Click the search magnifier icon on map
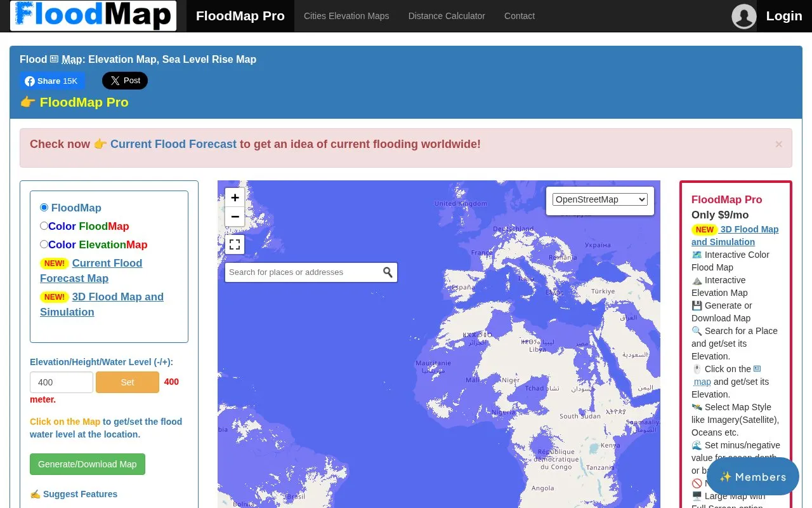 pyautogui.click(x=388, y=272)
